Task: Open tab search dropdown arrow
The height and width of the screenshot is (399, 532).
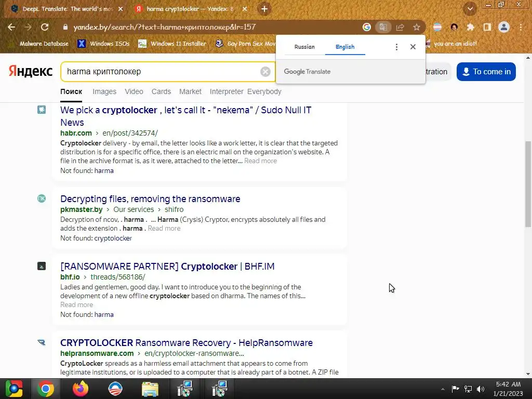Action: point(470,9)
